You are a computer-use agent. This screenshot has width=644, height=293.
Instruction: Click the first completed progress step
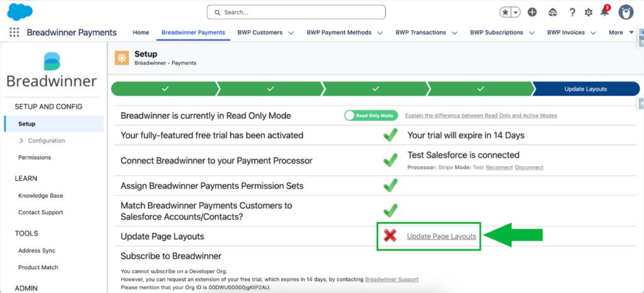tap(165, 89)
